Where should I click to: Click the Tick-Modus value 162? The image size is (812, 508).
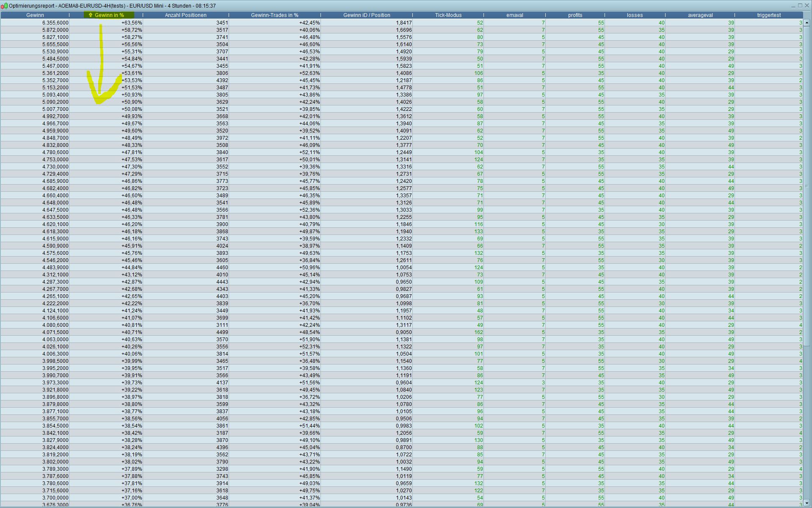pyautogui.click(x=479, y=332)
